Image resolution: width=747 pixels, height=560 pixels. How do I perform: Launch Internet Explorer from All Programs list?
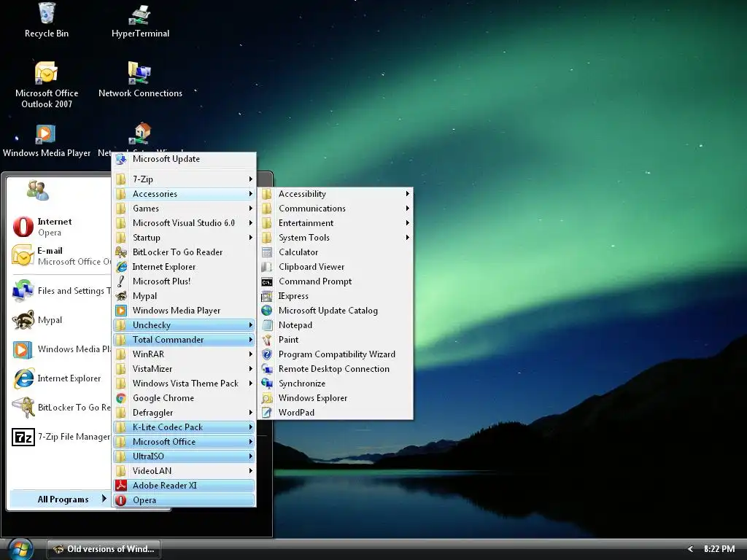[184, 267]
